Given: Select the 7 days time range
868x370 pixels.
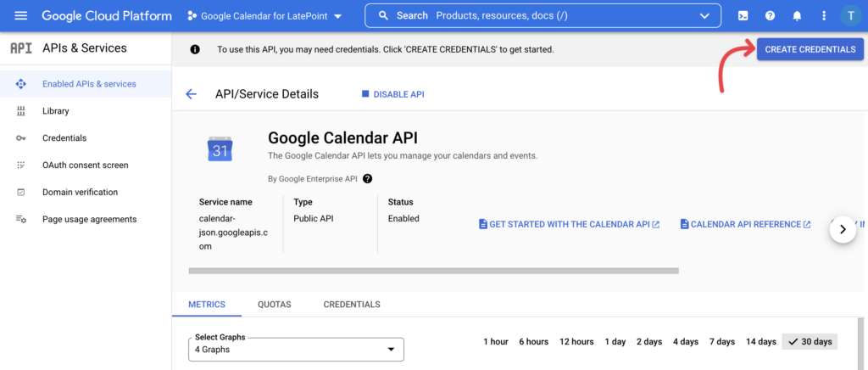Looking at the screenshot, I should [x=722, y=342].
